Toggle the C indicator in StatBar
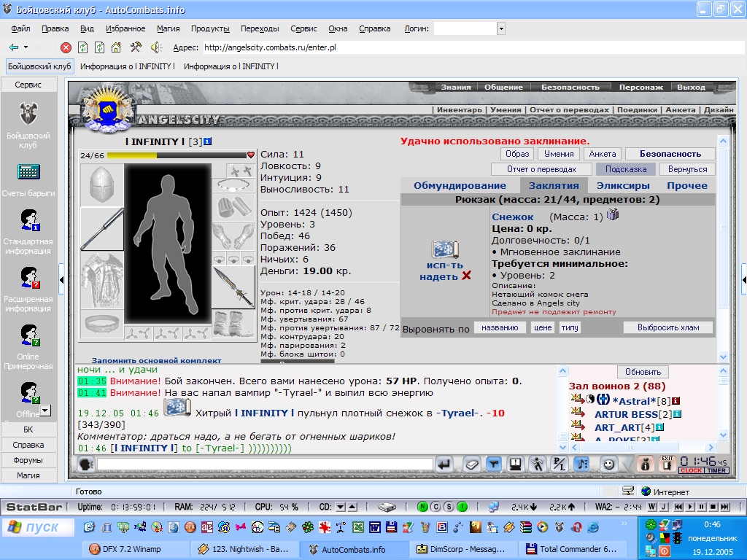Image resolution: width=747 pixels, height=560 pixels. (436, 507)
